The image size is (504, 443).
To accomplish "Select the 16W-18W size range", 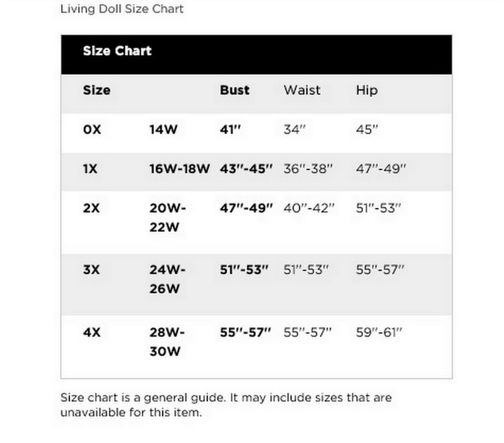I will coord(180,169).
